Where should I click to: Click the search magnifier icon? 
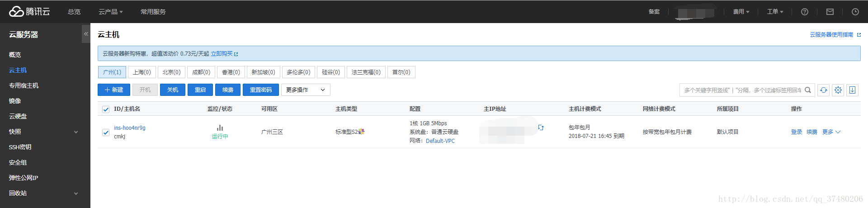[808, 90]
